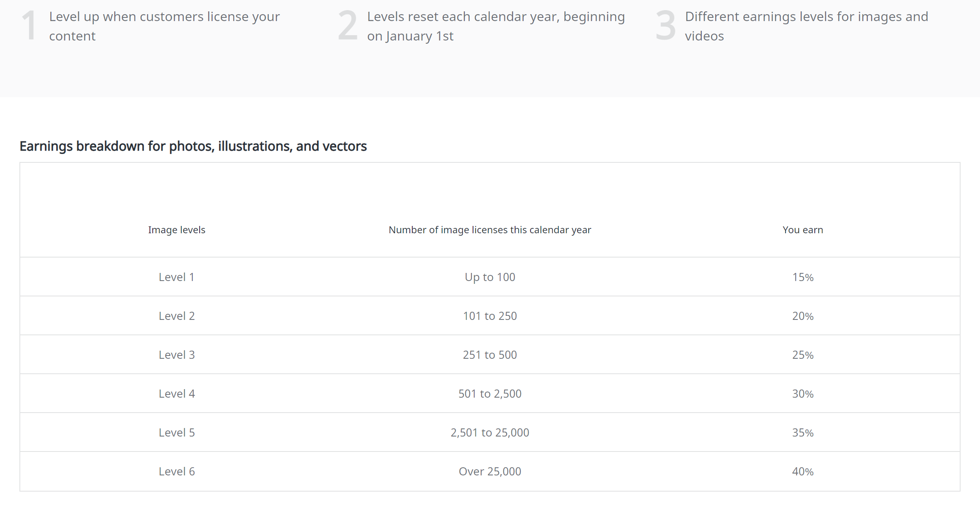Click the 'Over 25,000' cell
The width and height of the screenshot is (980, 526).
coord(490,472)
